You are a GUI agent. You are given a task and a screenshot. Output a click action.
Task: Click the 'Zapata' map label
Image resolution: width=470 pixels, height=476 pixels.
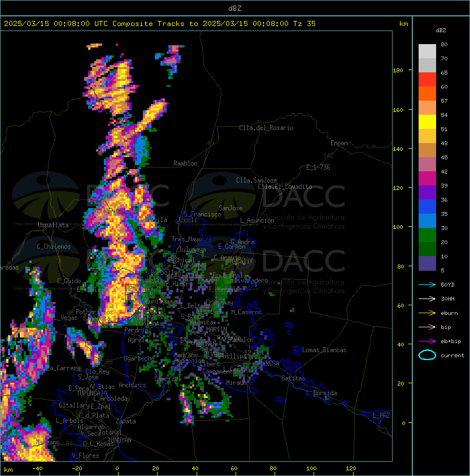125,421
